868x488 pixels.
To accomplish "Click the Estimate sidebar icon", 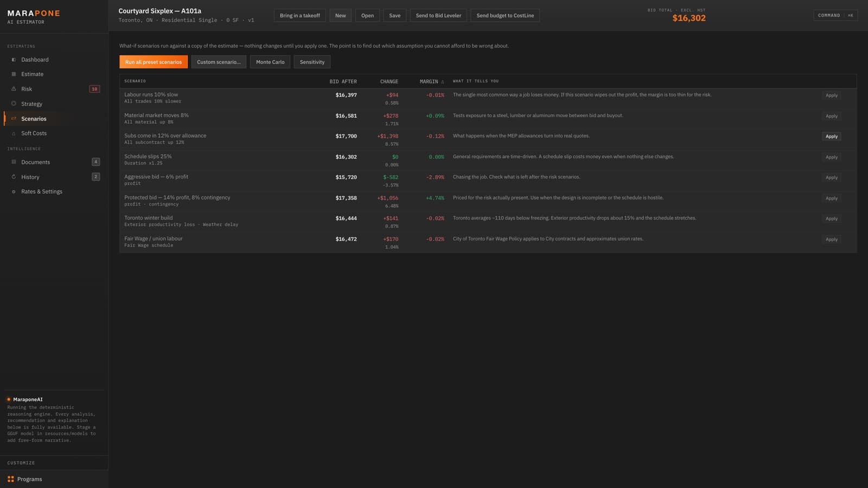I will [x=14, y=74].
